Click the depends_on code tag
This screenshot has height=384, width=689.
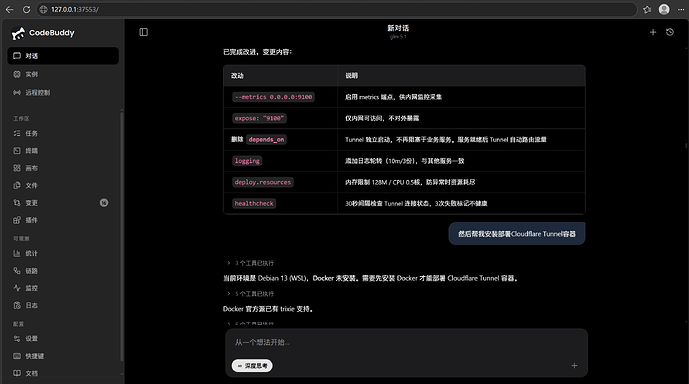tap(266, 140)
